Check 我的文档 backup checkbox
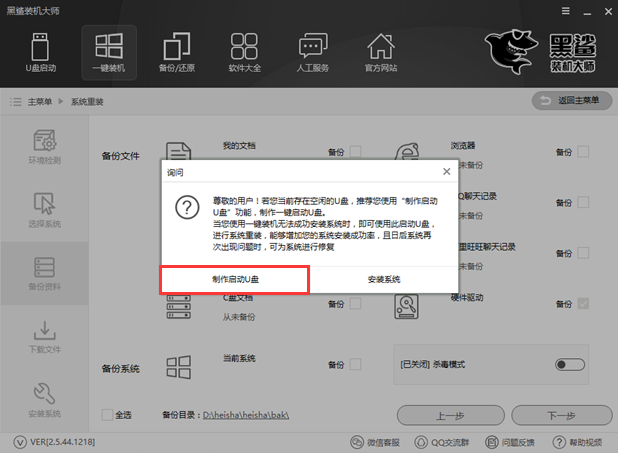 (x=356, y=152)
